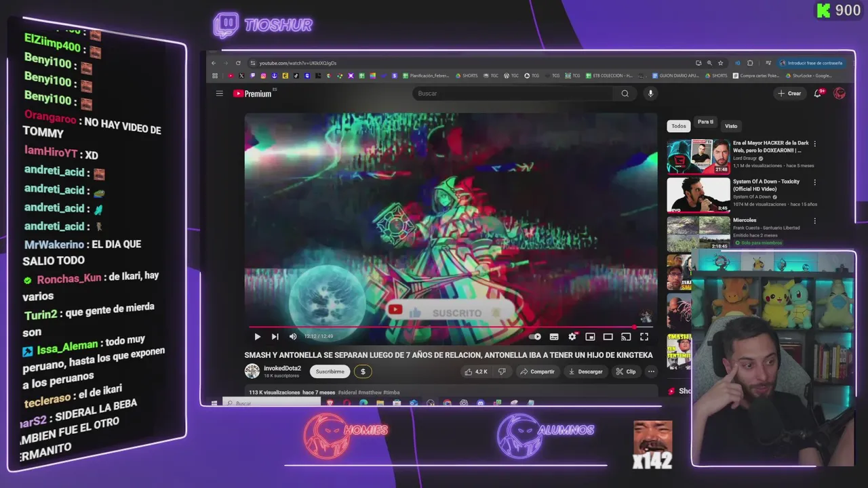
Task: Open HACKER de la Dark Web thumbnail
Action: [x=698, y=157]
